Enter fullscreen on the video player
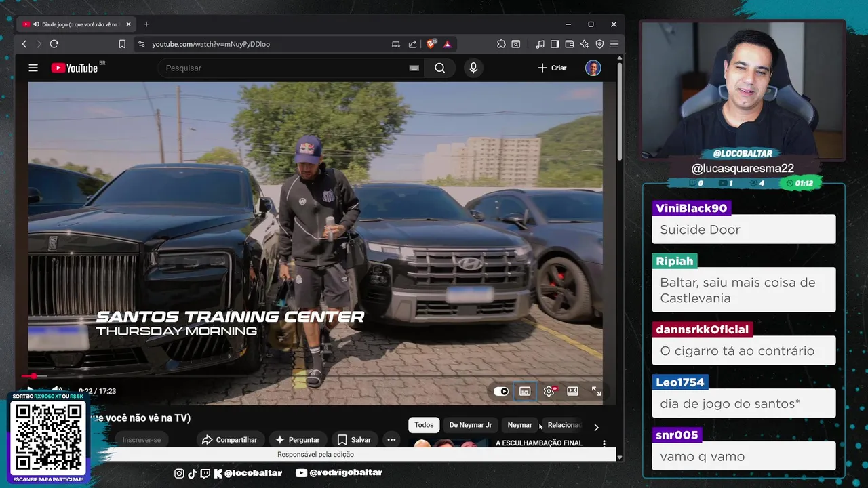Image resolution: width=868 pixels, height=488 pixels. pos(597,391)
